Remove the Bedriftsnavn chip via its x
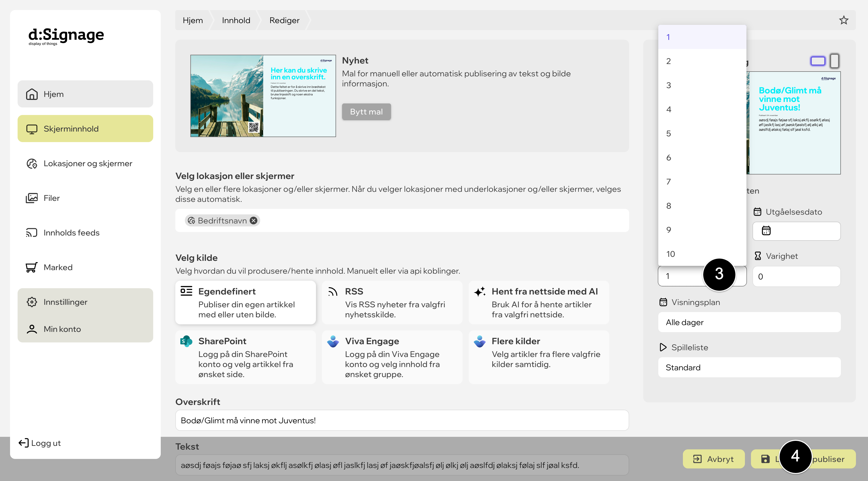 pyautogui.click(x=253, y=221)
